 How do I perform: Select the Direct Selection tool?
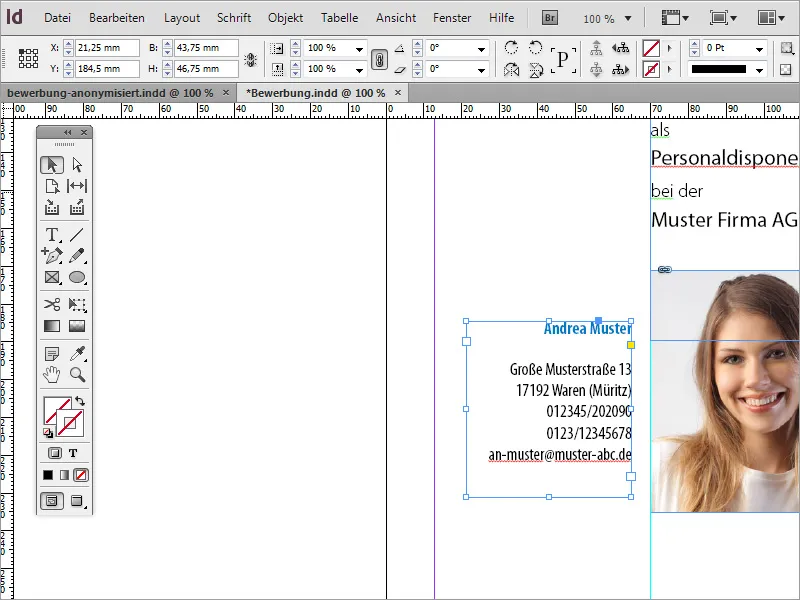point(78,163)
